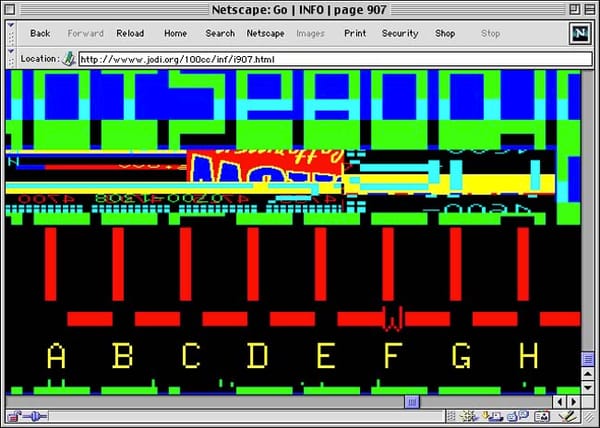Click the yellow letter C on the page
The width and height of the screenshot is (600, 428).
[191, 355]
